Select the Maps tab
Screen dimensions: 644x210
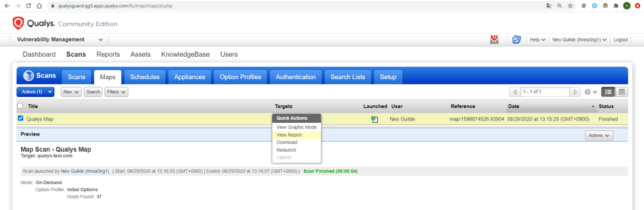coord(108,77)
